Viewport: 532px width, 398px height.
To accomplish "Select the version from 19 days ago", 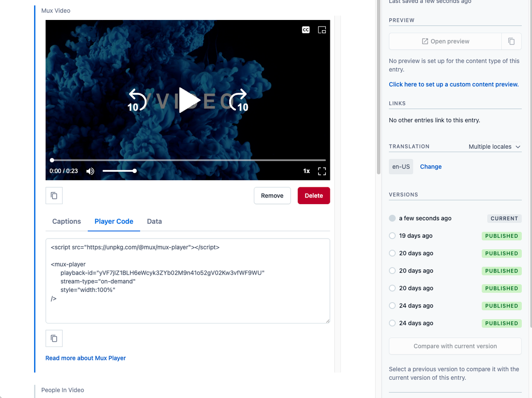I will 392,236.
